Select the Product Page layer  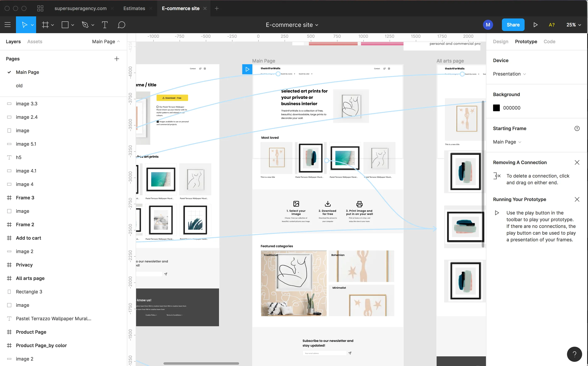coord(31,332)
